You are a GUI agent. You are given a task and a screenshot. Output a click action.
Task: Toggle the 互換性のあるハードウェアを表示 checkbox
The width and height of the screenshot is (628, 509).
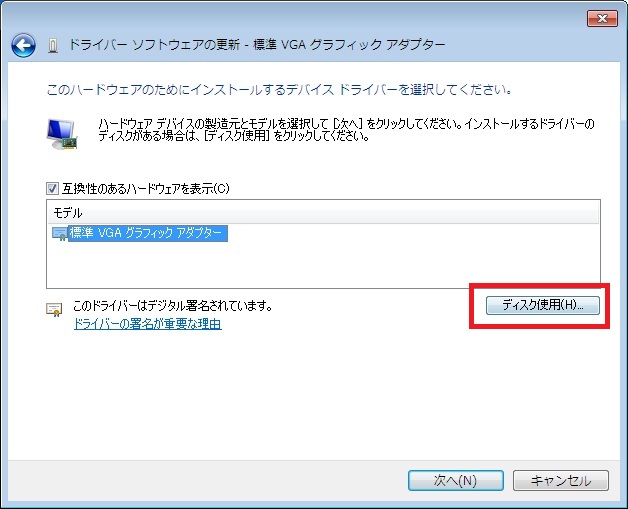coord(53,188)
